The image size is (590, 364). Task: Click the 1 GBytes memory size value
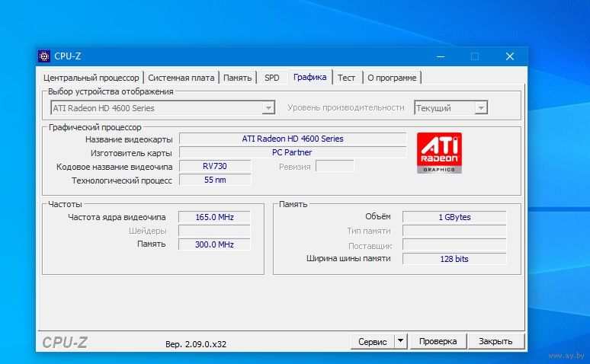pyautogui.click(x=454, y=217)
